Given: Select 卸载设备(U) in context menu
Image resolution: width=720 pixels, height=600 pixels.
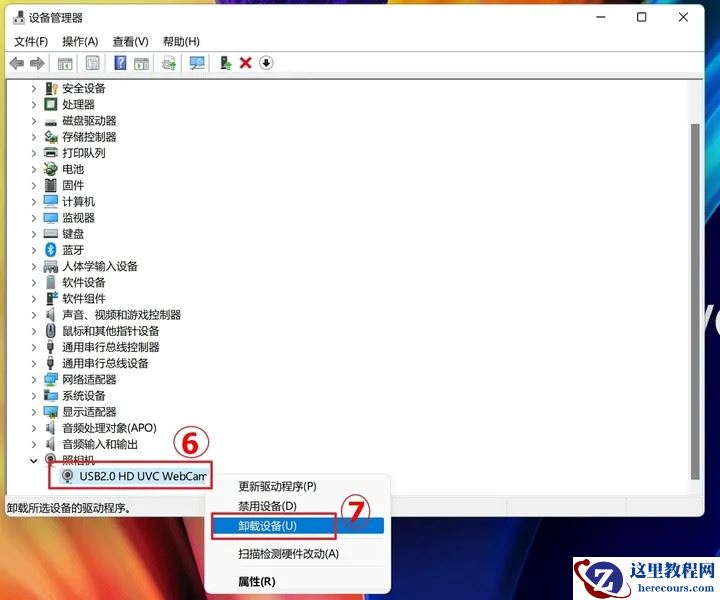Looking at the screenshot, I should coord(298,526).
